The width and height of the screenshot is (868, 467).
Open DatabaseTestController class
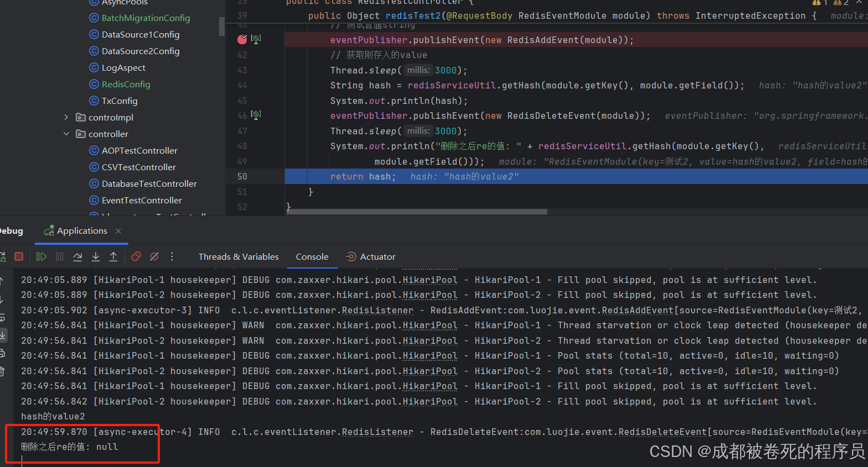pos(149,183)
